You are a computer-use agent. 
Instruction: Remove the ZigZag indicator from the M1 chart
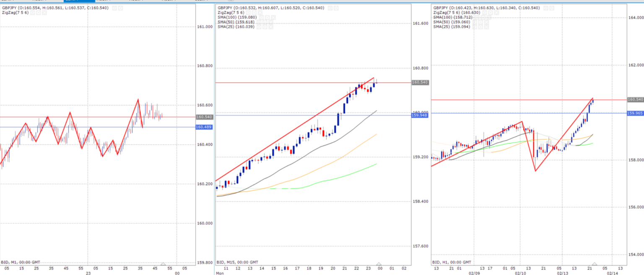pos(44,13)
